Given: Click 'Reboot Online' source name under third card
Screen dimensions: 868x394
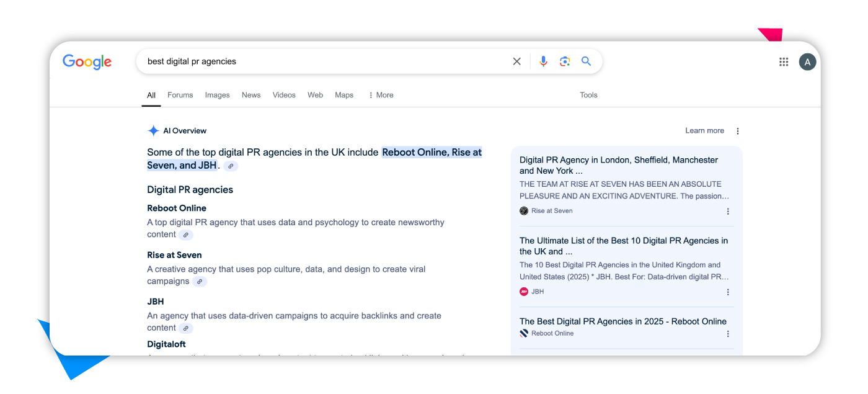Looking at the screenshot, I should click(552, 333).
